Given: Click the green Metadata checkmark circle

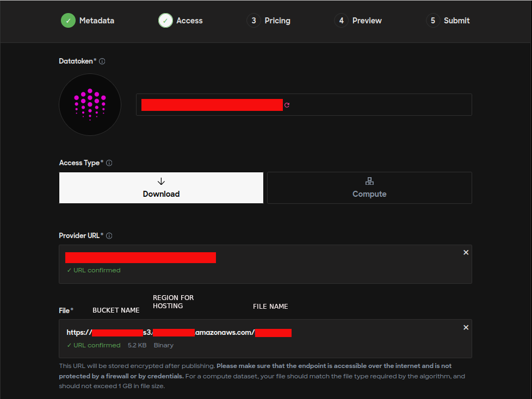Looking at the screenshot, I should tap(68, 21).
